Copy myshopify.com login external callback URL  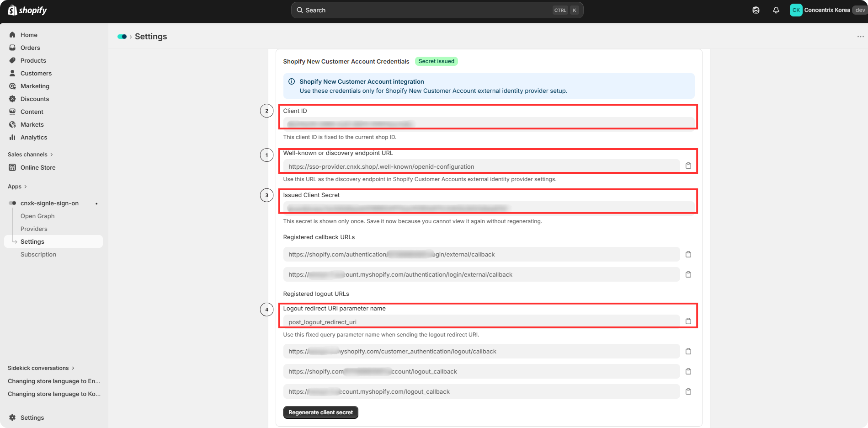click(688, 274)
